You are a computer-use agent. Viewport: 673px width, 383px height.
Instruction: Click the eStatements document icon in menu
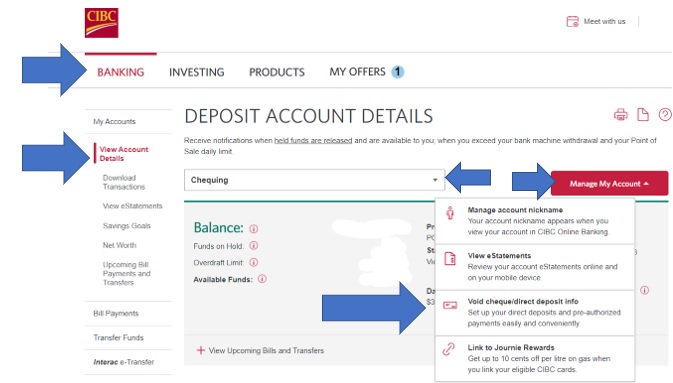click(450, 259)
